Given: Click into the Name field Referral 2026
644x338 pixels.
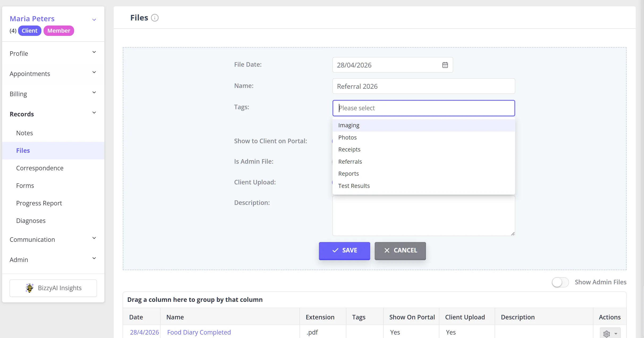Looking at the screenshot, I should coord(424,86).
